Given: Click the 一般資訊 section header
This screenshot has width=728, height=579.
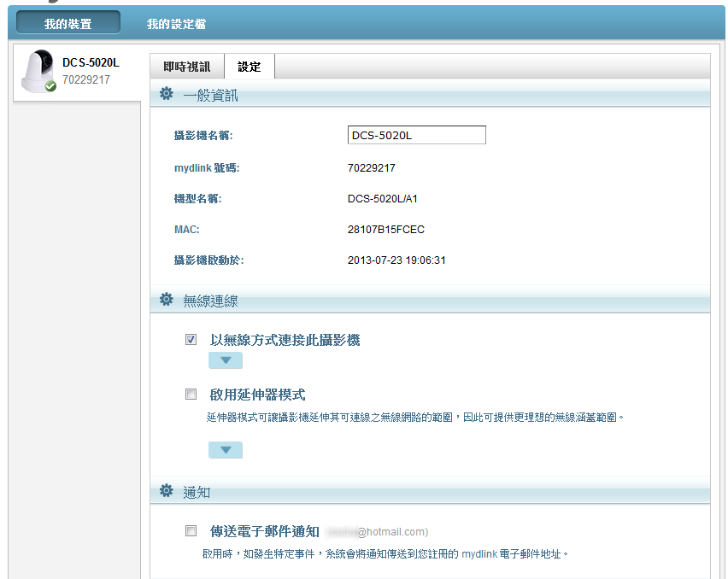Looking at the screenshot, I should pyautogui.click(x=210, y=95).
